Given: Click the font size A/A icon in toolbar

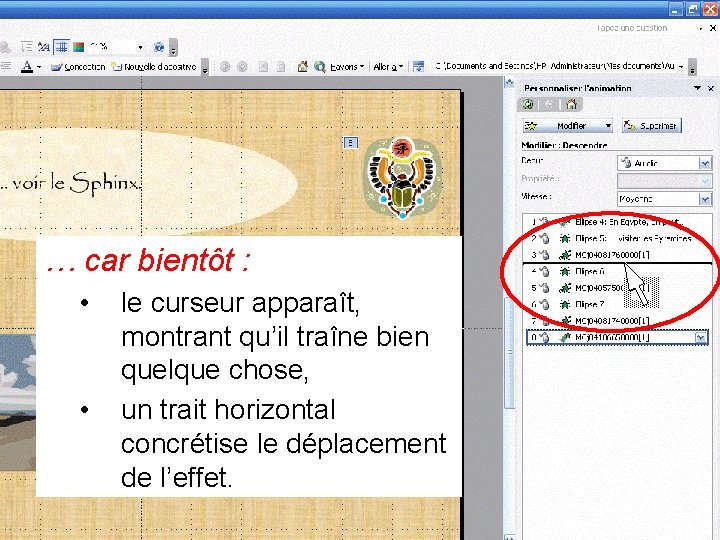Looking at the screenshot, I should click(44, 47).
